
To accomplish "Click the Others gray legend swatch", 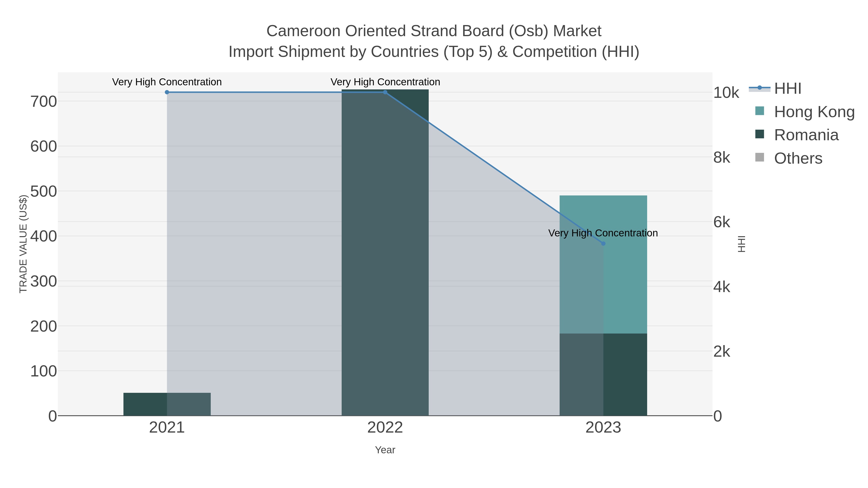I will pos(760,157).
